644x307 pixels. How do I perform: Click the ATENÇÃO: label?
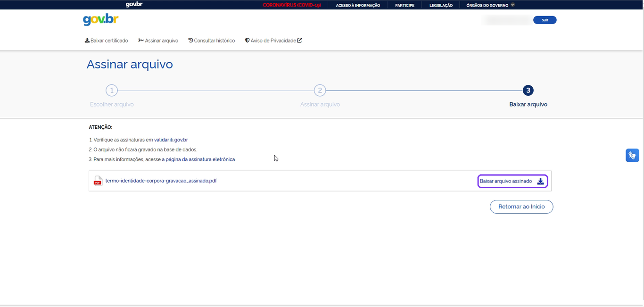coord(100,127)
